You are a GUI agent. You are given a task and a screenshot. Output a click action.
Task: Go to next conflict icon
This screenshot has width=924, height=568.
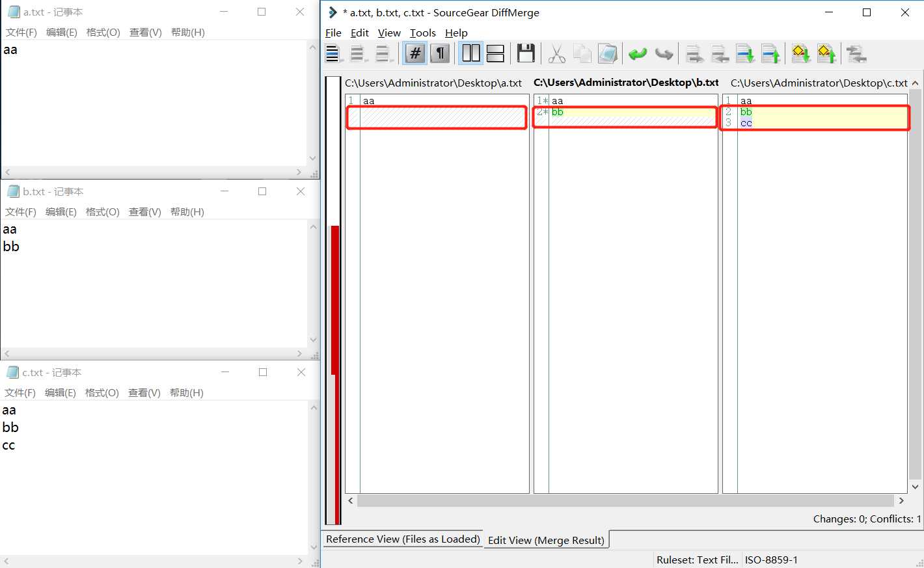[x=801, y=54]
